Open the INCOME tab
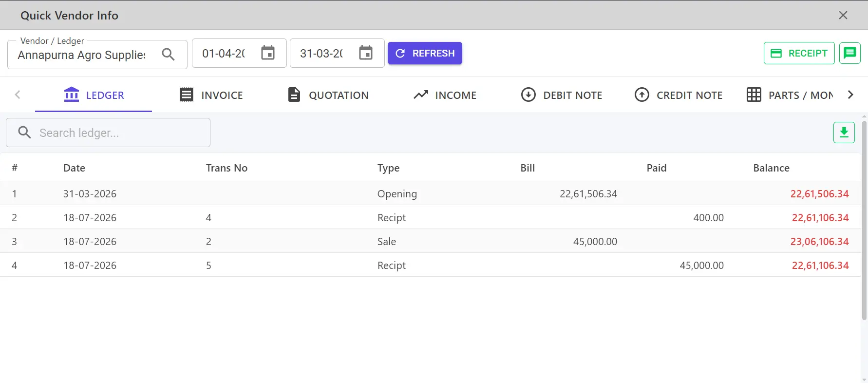868x383 pixels. coord(445,95)
